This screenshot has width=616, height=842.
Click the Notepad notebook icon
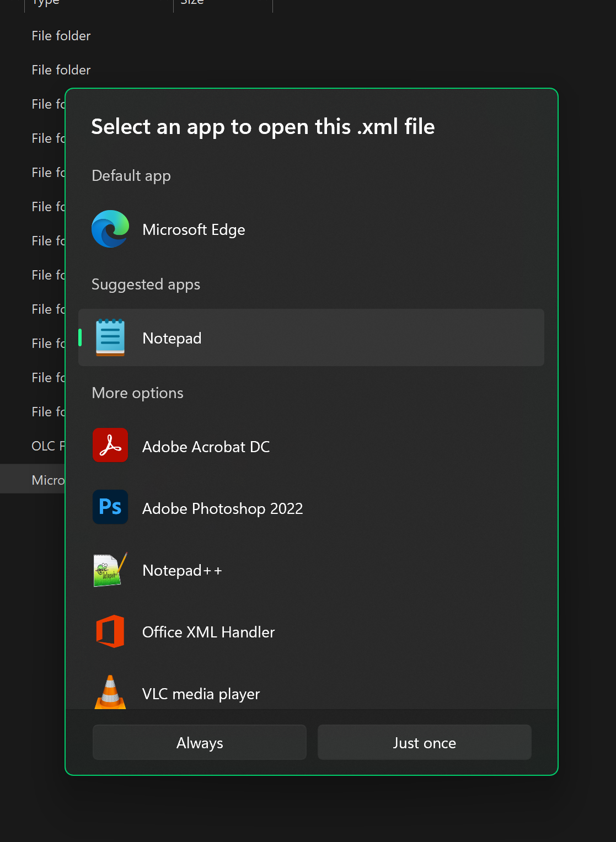coord(110,337)
